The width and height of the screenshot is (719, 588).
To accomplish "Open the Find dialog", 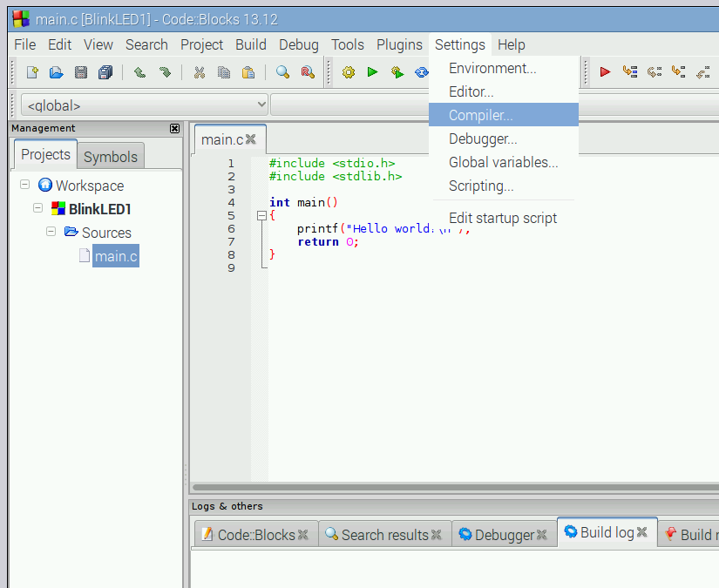I will click(281, 72).
